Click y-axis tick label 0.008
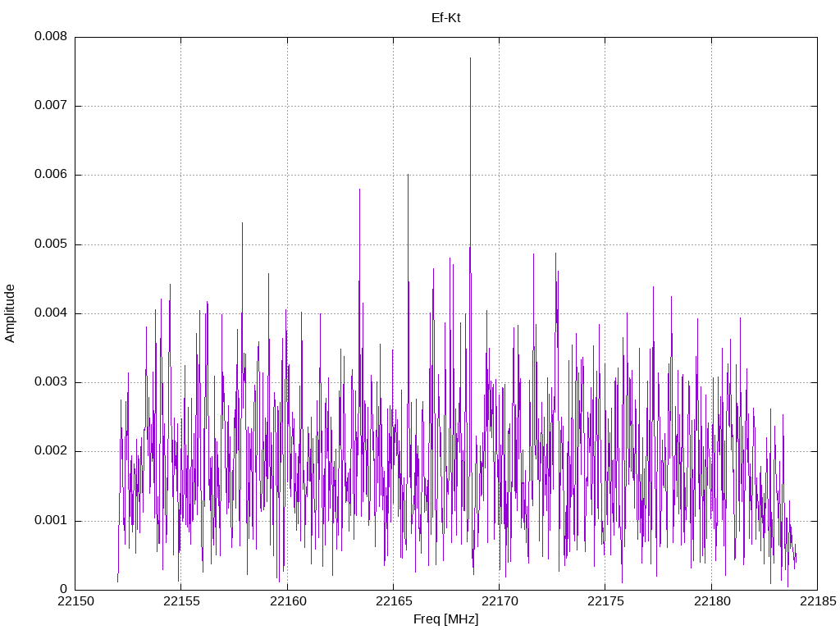This screenshot has width=840, height=630. click(x=51, y=36)
